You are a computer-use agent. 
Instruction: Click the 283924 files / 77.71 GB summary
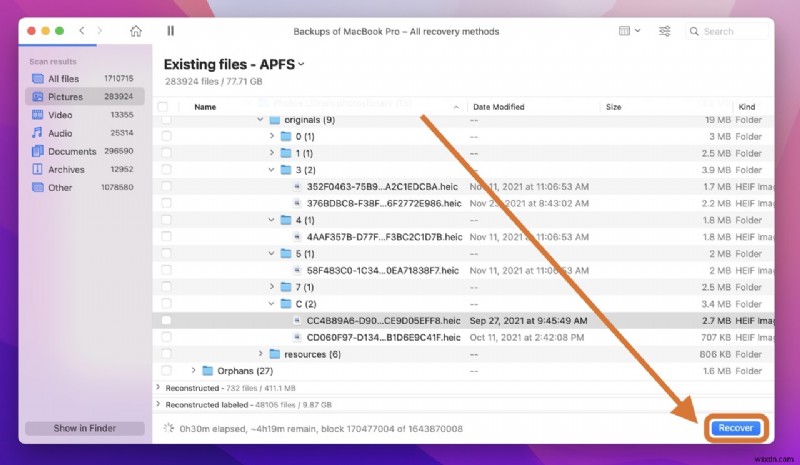[x=213, y=82]
